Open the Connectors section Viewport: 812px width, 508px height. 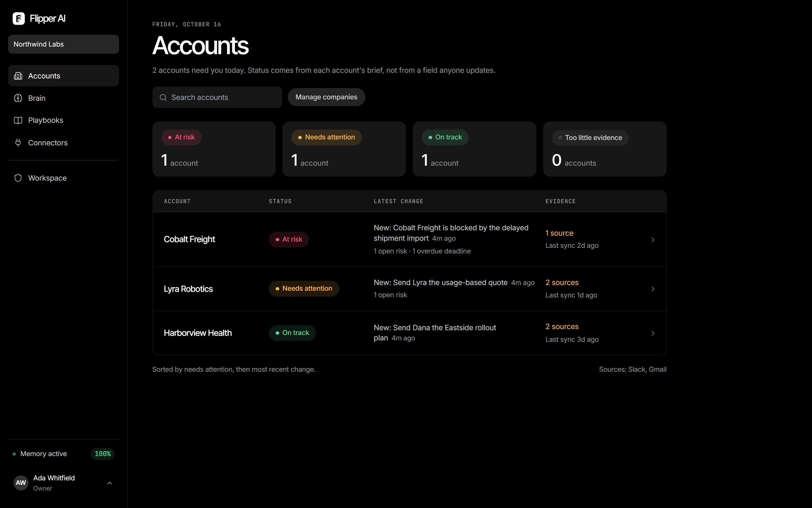(63, 143)
